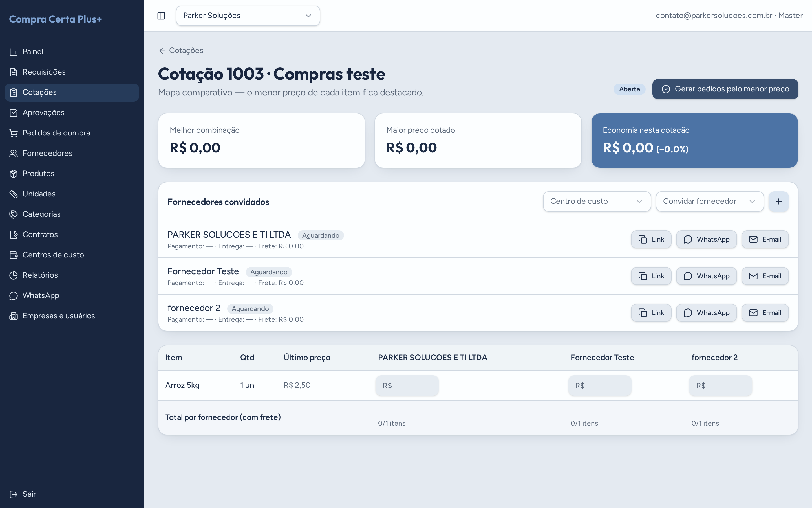This screenshot has height=508, width=812.
Task: Click the Empresas e usuários building icon
Action: [14, 316]
